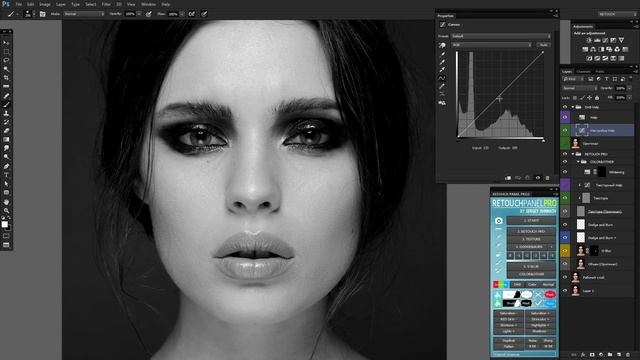Open the Image menu

45,4
